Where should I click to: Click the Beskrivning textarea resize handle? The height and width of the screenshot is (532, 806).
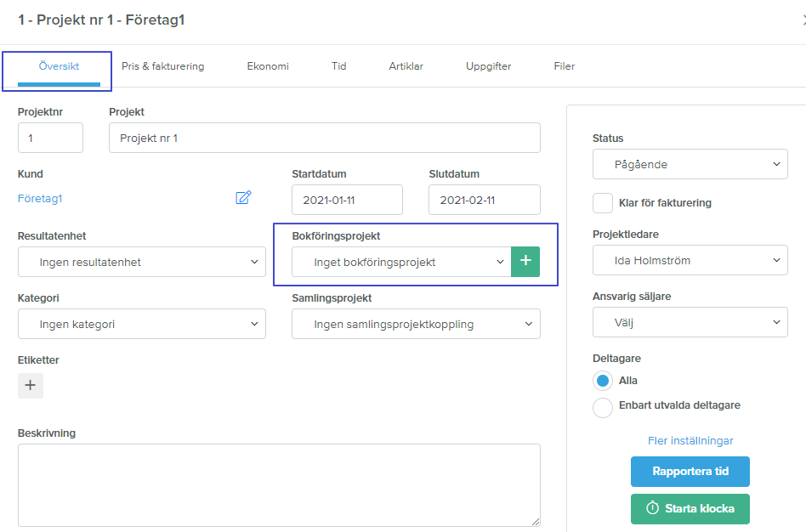point(536,522)
